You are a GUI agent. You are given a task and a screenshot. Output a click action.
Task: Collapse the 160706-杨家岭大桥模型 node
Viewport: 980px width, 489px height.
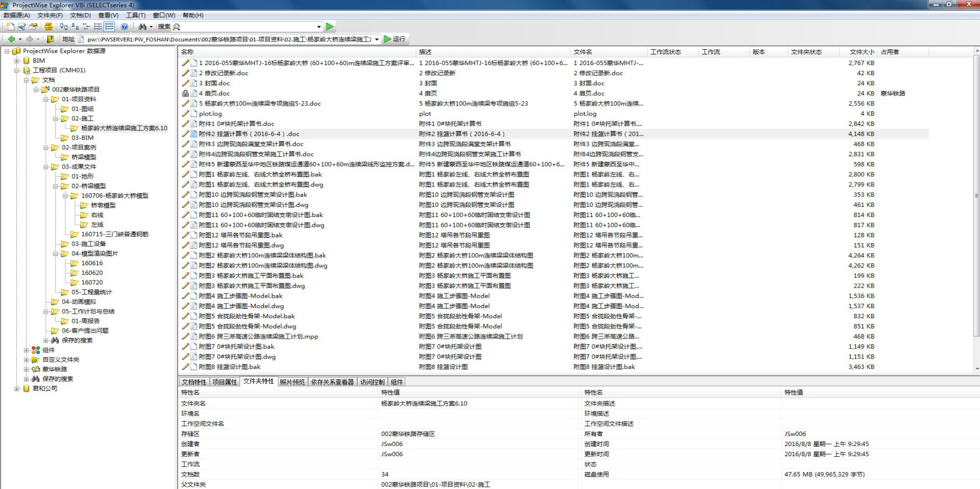pos(64,196)
